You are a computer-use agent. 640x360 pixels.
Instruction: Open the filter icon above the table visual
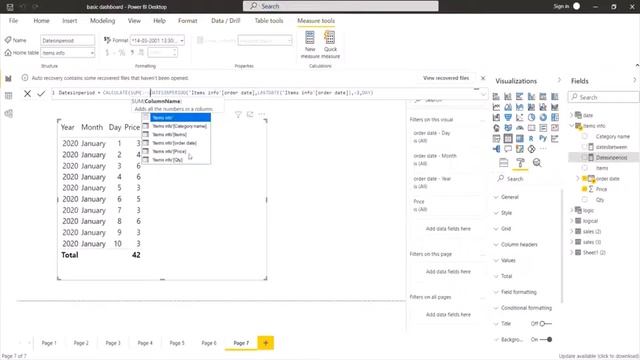tap(238, 115)
